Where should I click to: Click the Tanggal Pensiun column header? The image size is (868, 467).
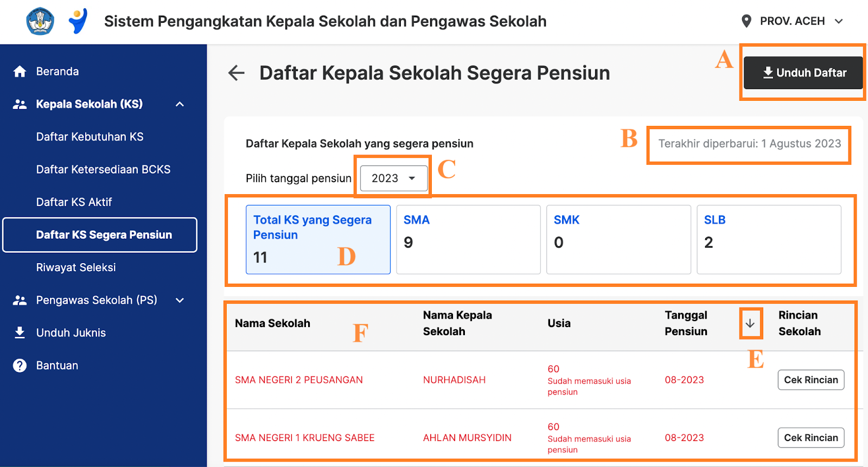[686, 323]
